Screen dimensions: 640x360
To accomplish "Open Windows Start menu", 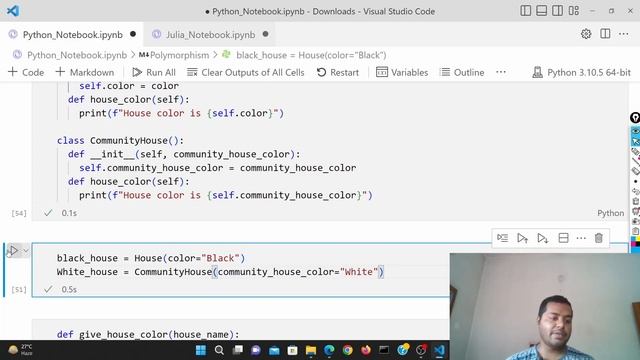I will click(201, 350).
